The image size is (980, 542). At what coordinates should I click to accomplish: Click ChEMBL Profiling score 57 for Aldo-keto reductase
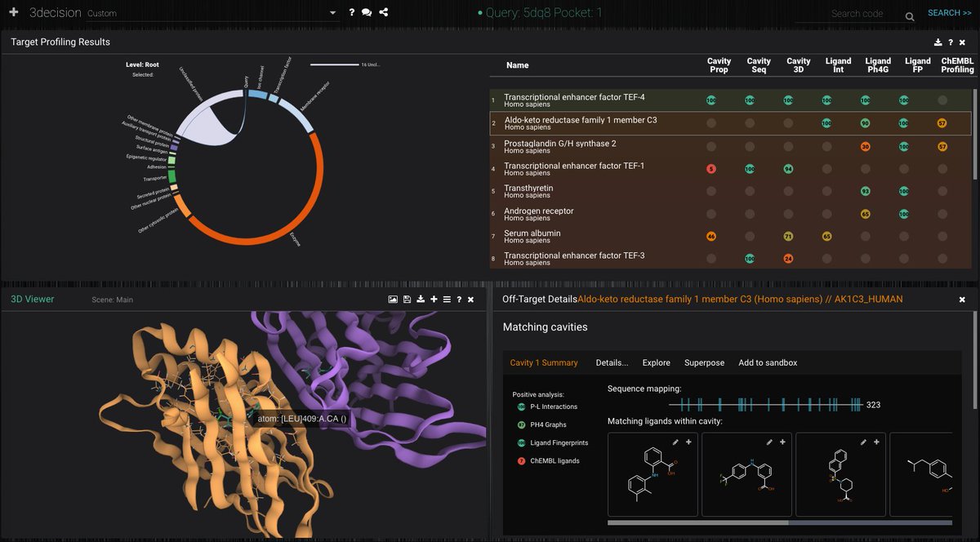pos(942,123)
